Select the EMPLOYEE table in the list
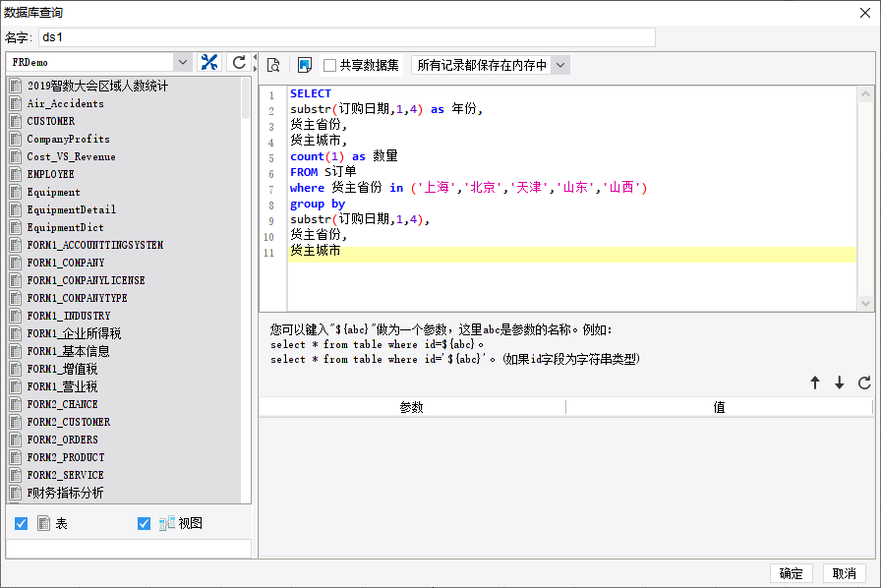The width and height of the screenshot is (881, 588). (x=50, y=174)
